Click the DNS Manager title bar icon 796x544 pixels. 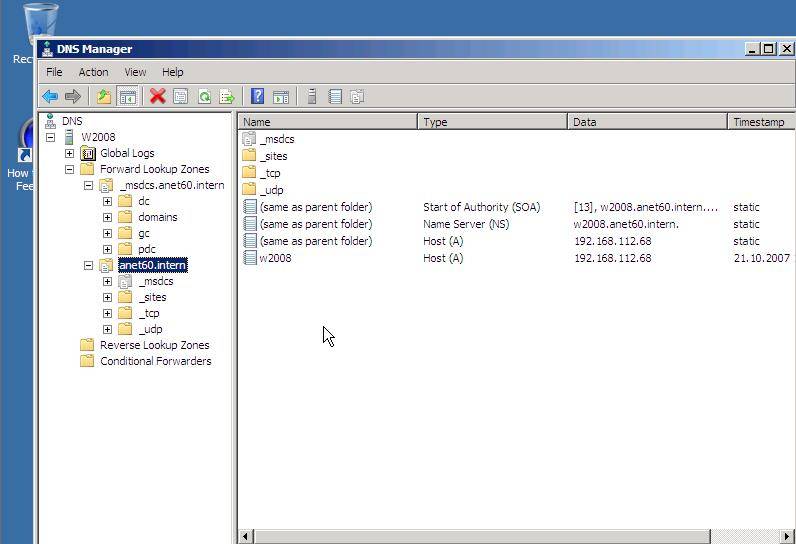(48, 49)
